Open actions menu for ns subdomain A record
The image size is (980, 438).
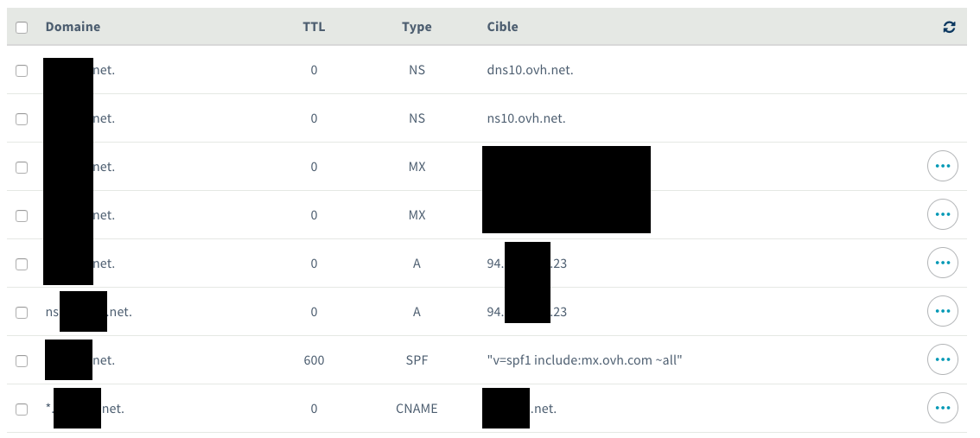[942, 311]
